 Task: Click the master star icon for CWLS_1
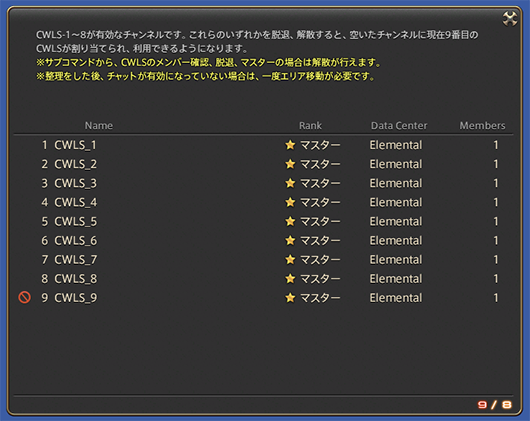tap(290, 145)
